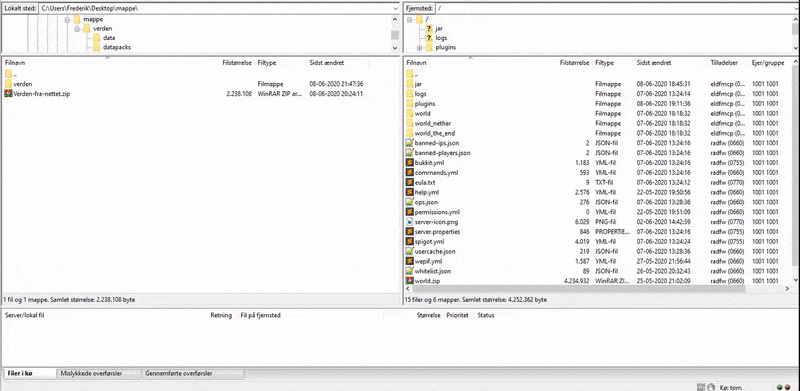800x391 pixels.
Task: Select bukkit.yml file icon
Action: point(409,163)
